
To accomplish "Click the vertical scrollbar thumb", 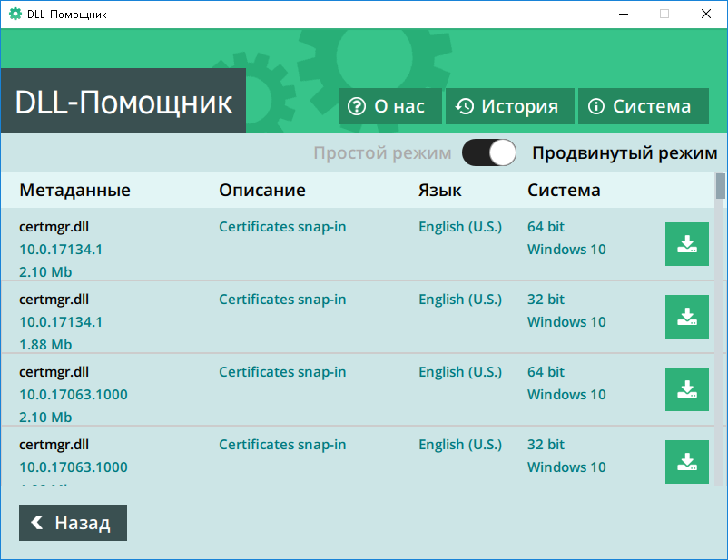I will [x=720, y=186].
